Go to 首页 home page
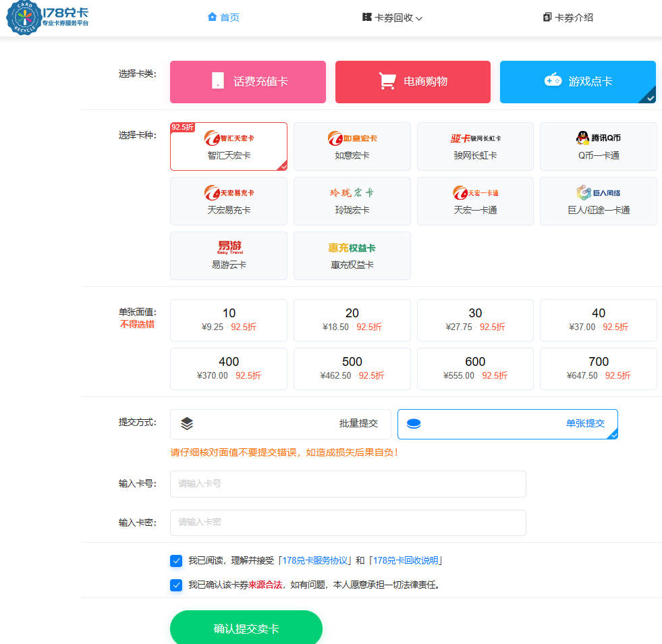Screen dimensions: 662x644 (x=223, y=18)
